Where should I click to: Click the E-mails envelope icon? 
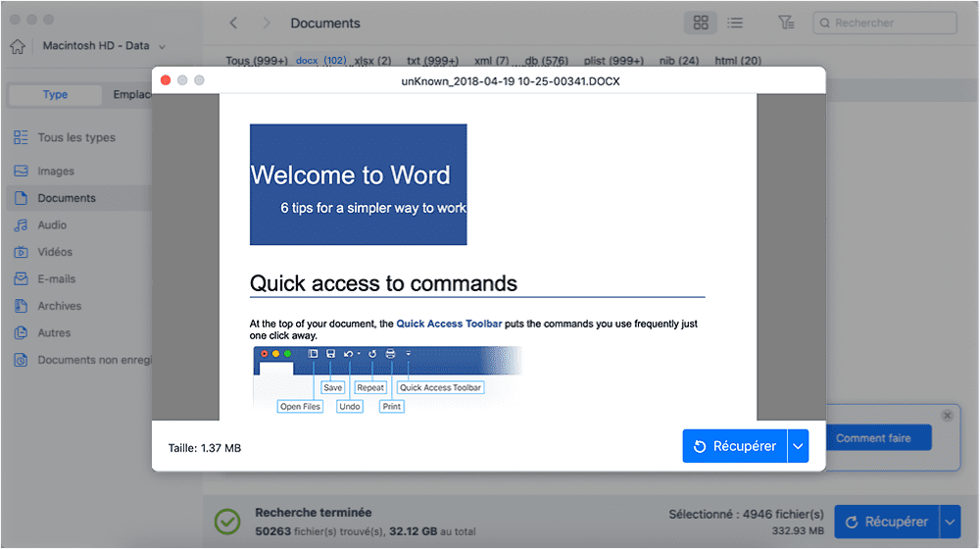click(21, 278)
